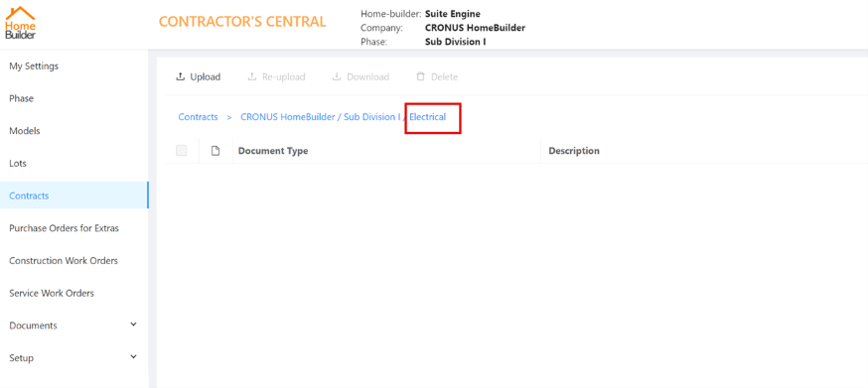Click the Suite Engine home-builder name
The height and width of the screenshot is (388, 868).
[x=452, y=15]
